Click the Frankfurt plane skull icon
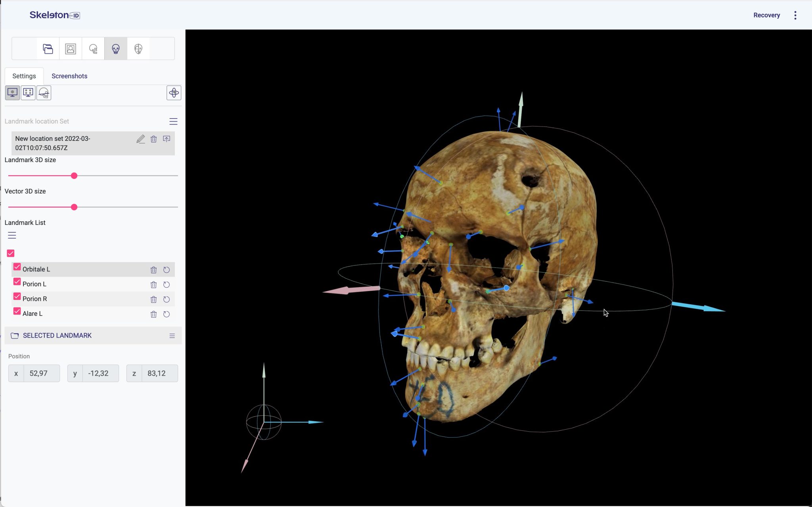This screenshot has height=507, width=812. click(x=44, y=93)
